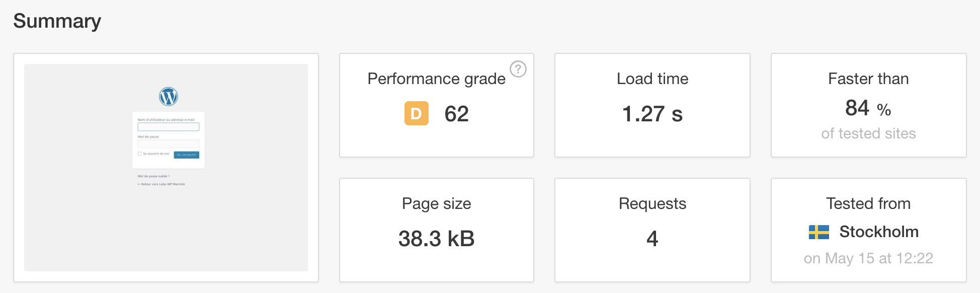Image resolution: width=980 pixels, height=293 pixels.
Task: Click the orange "D" grade badge
Action: coord(416,114)
